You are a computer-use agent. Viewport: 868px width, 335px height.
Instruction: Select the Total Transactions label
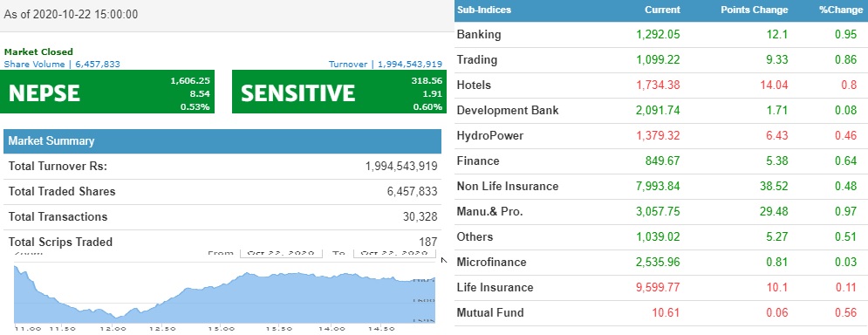click(58, 216)
